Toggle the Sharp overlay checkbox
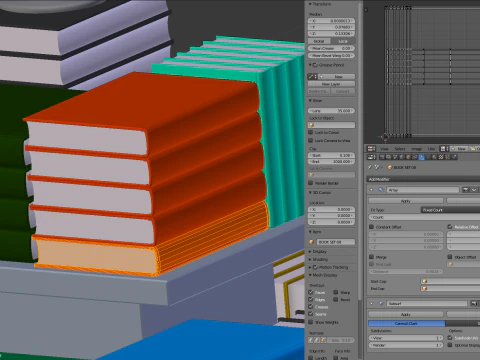This screenshot has width=480, height=360. [x=336, y=292]
